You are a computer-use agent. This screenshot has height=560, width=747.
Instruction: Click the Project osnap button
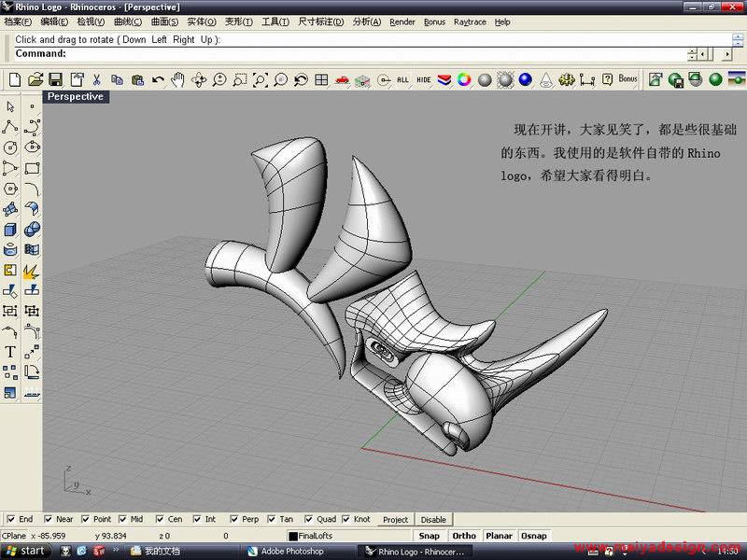[395, 519]
